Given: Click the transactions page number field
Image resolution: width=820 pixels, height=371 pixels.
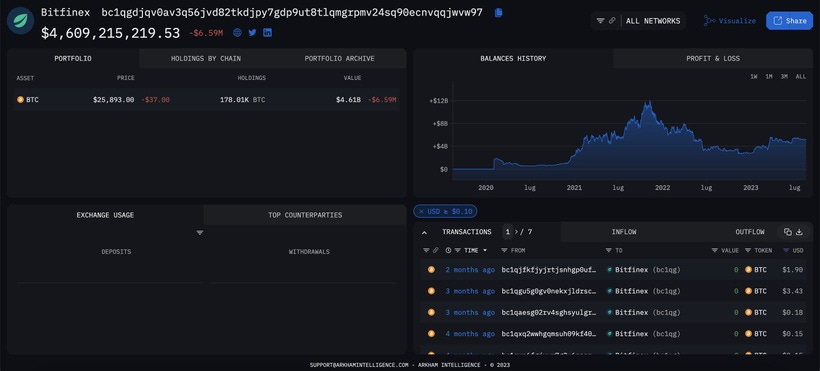Looking at the screenshot, I should tap(507, 232).
